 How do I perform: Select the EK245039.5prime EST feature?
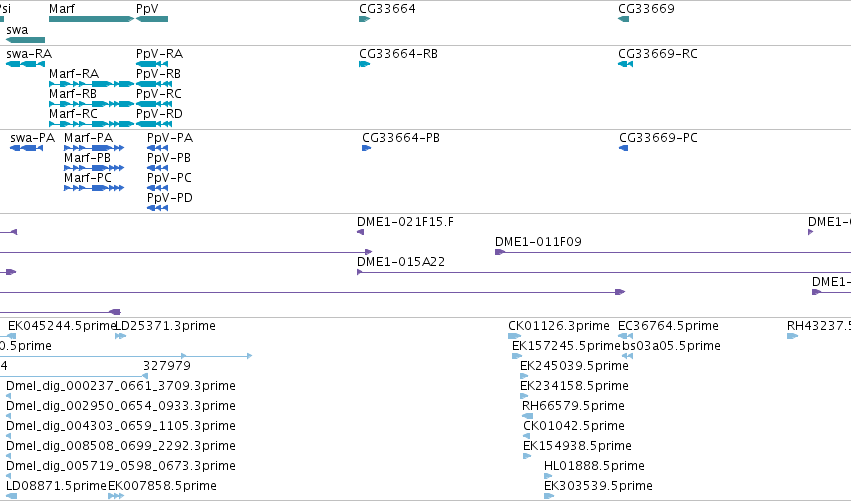pos(524,376)
